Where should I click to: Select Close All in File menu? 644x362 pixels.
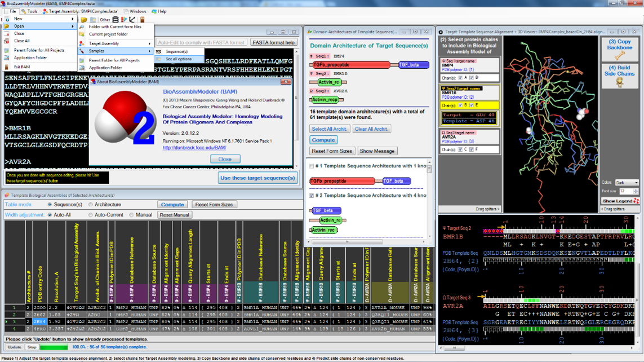coord(22,41)
